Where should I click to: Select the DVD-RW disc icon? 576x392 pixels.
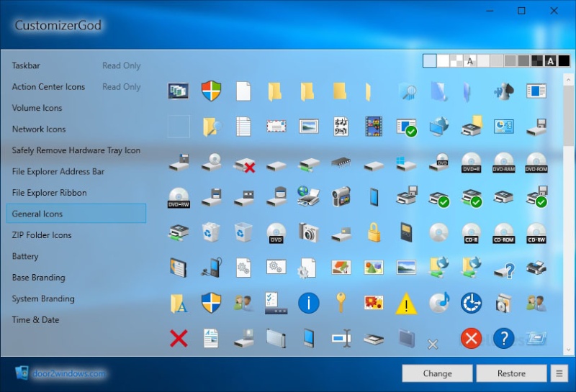click(179, 198)
